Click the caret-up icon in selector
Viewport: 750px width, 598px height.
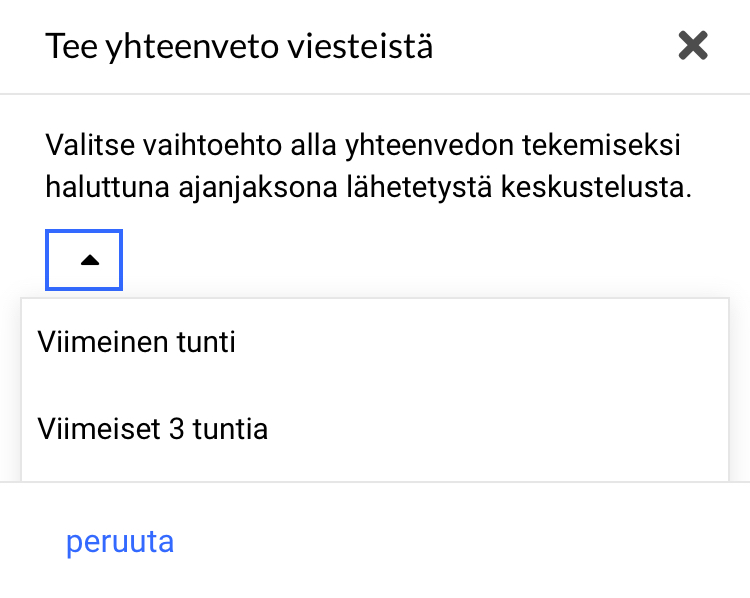coord(90,260)
